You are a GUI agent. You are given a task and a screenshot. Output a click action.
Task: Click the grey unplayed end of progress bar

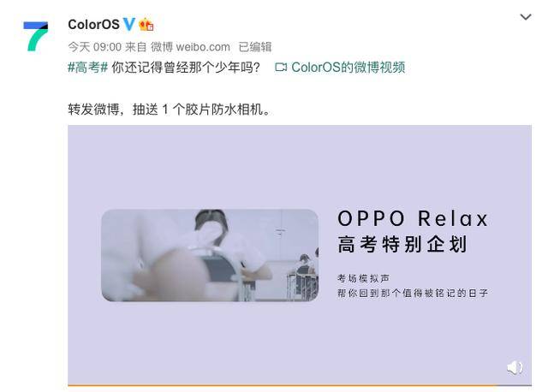(514, 385)
